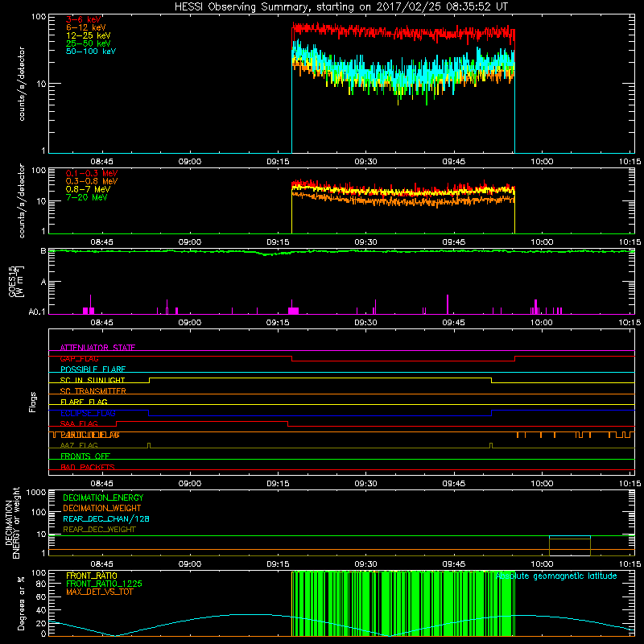Click the A0.1 tick label in GOES panel
The height and width of the screenshot is (644, 644).
point(37,312)
